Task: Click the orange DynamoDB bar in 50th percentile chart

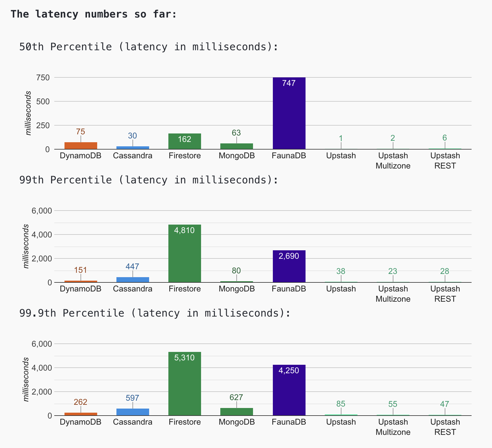Action: (81, 146)
